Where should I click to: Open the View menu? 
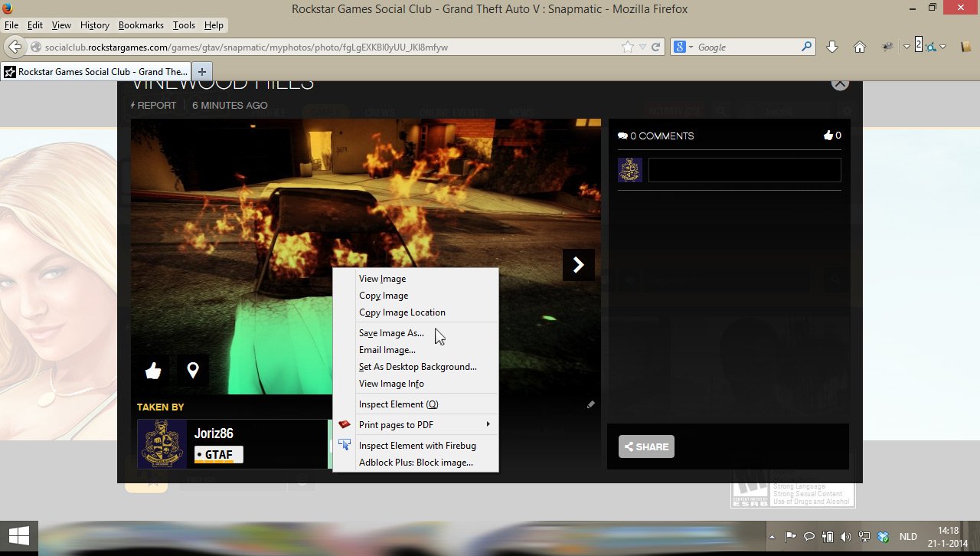tap(61, 25)
